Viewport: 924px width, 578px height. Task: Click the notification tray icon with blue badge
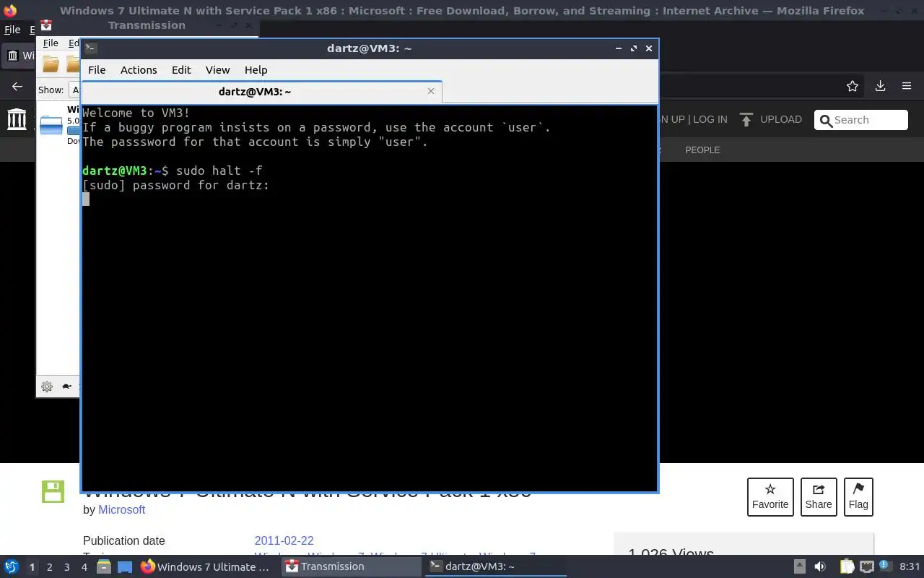pos(884,566)
